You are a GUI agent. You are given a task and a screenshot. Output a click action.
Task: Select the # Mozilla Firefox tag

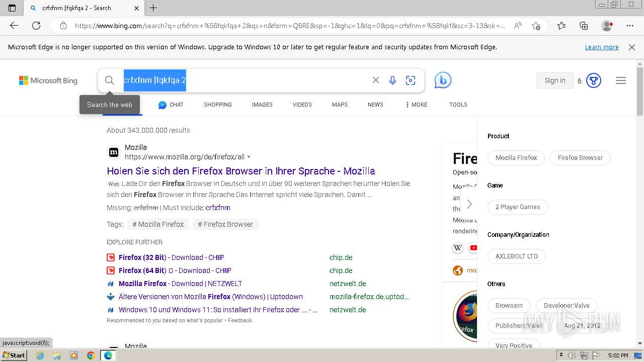(158, 224)
